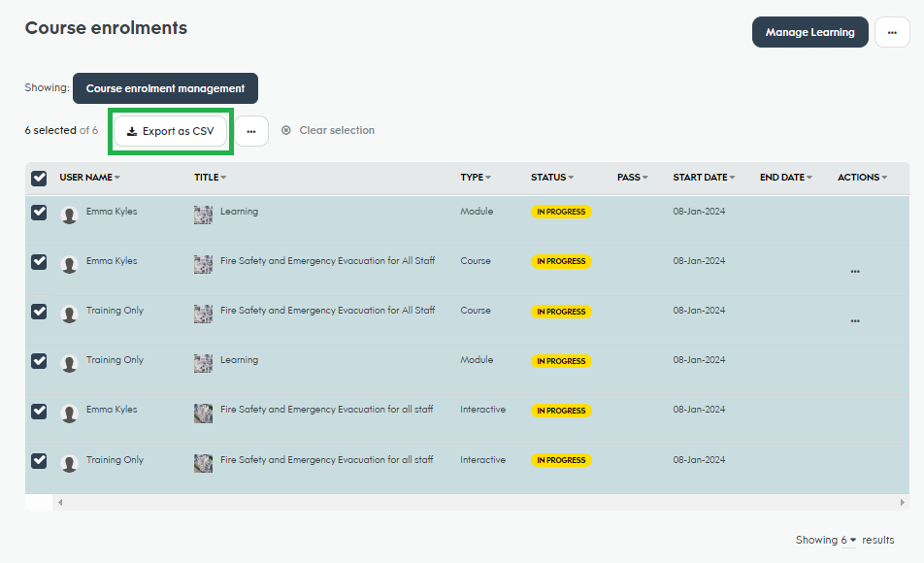Click the IN PROGRESS badge in Emma Kyles Learning row

pos(561,212)
